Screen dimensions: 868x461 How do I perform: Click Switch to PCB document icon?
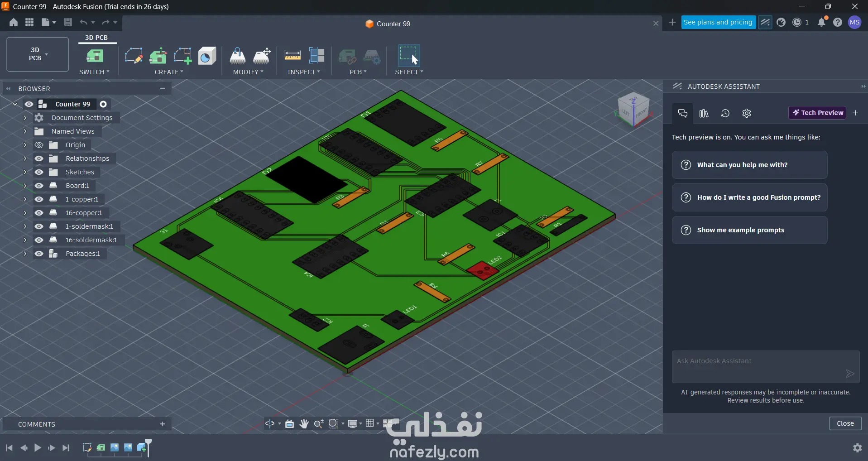95,56
